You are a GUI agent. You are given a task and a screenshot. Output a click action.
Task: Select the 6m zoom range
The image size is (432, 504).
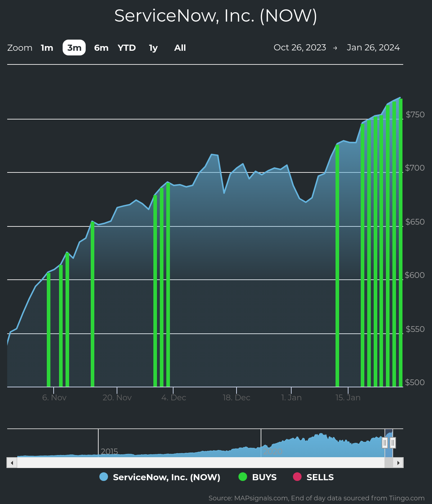coord(101,48)
